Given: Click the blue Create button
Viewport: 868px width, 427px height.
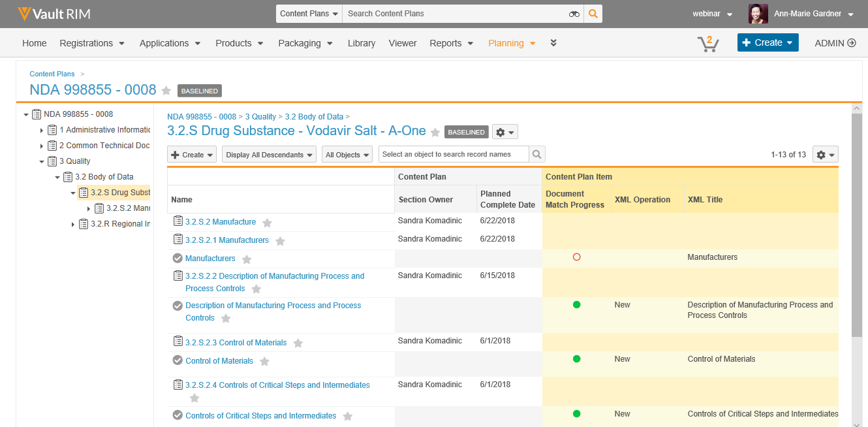Looking at the screenshot, I should 767,42.
